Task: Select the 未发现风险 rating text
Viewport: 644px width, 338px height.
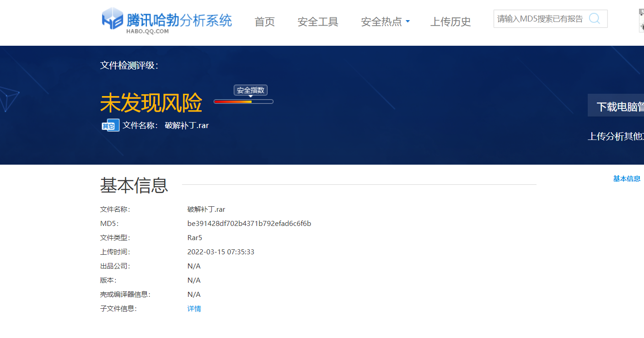Action: pyautogui.click(x=151, y=103)
